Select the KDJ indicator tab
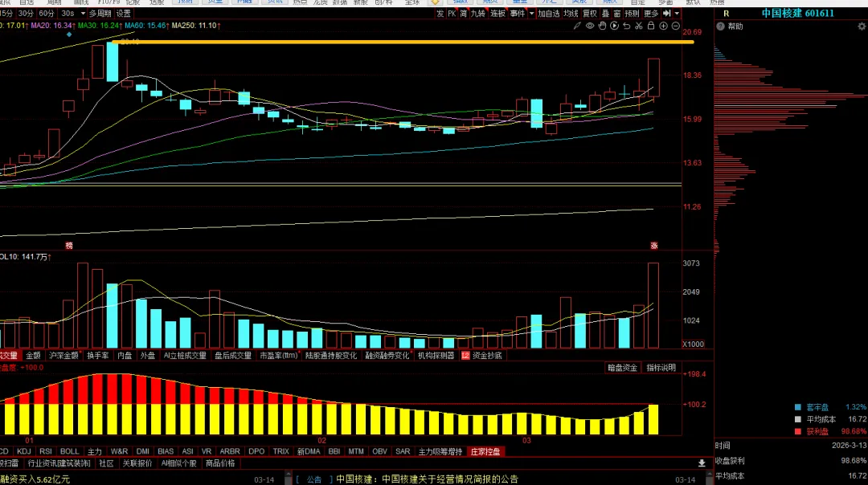The height and width of the screenshot is (485, 868). 24,452
